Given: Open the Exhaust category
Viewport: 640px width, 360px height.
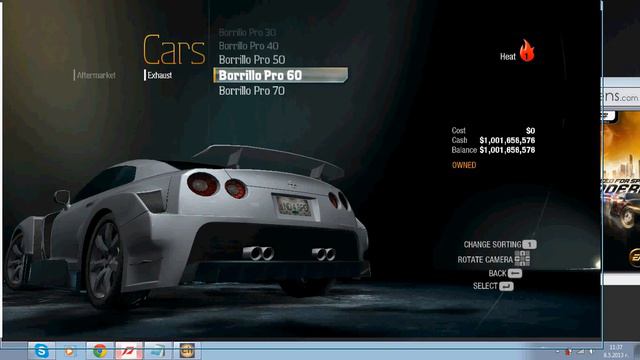Looking at the screenshot, I should pyautogui.click(x=159, y=75).
